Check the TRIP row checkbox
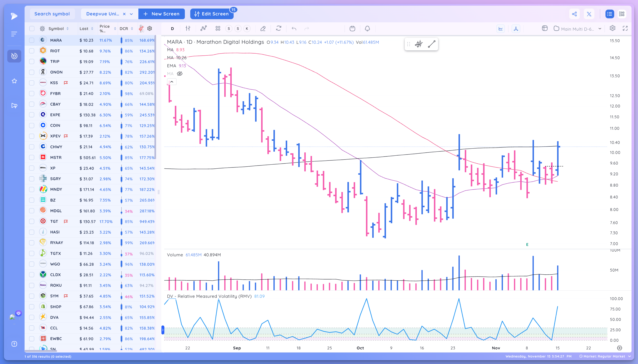The height and width of the screenshot is (364, 638). (x=32, y=62)
